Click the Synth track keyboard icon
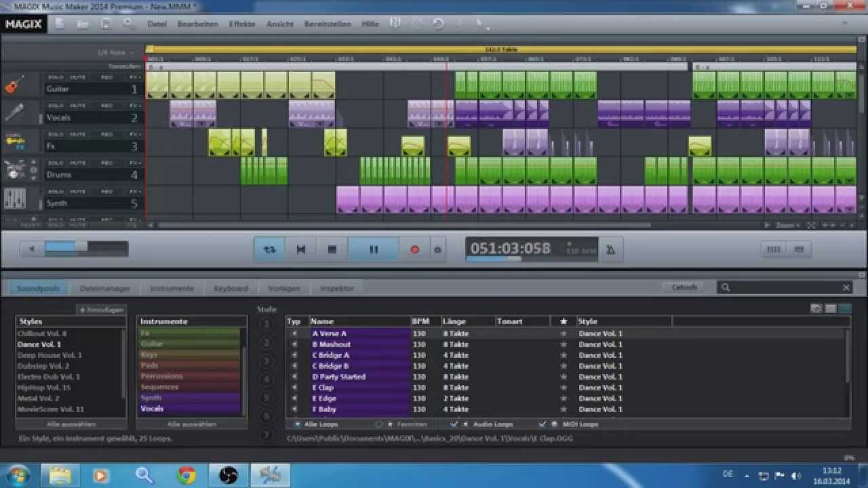 [14, 199]
